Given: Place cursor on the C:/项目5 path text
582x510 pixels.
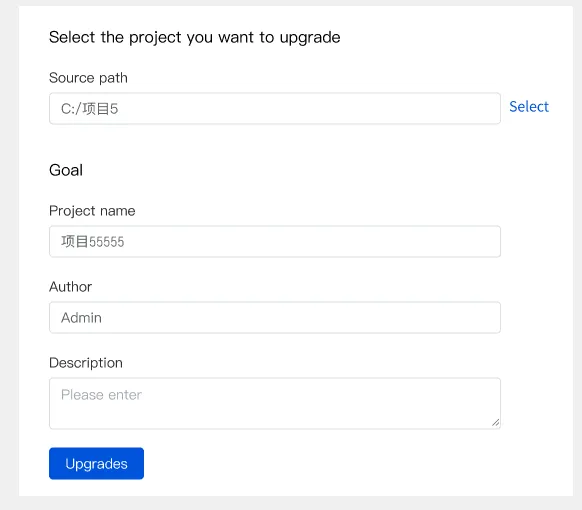Looking at the screenshot, I should 89,109.
